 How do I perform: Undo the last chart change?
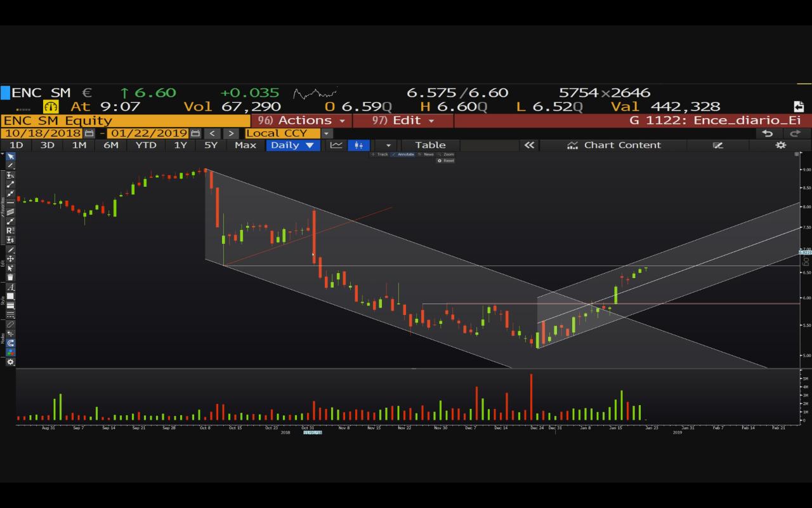pos(768,133)
